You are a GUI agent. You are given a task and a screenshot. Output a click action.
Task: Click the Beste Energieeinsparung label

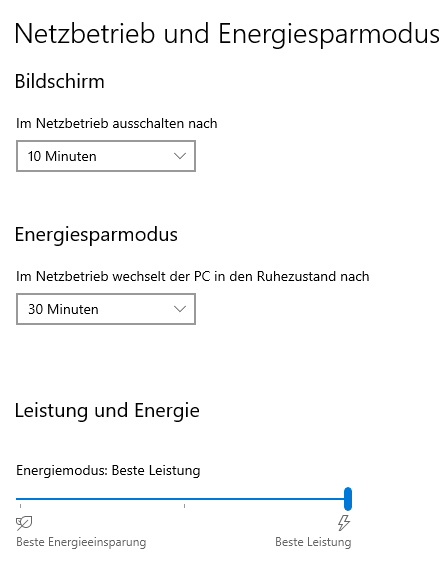[x=81, y=542]
